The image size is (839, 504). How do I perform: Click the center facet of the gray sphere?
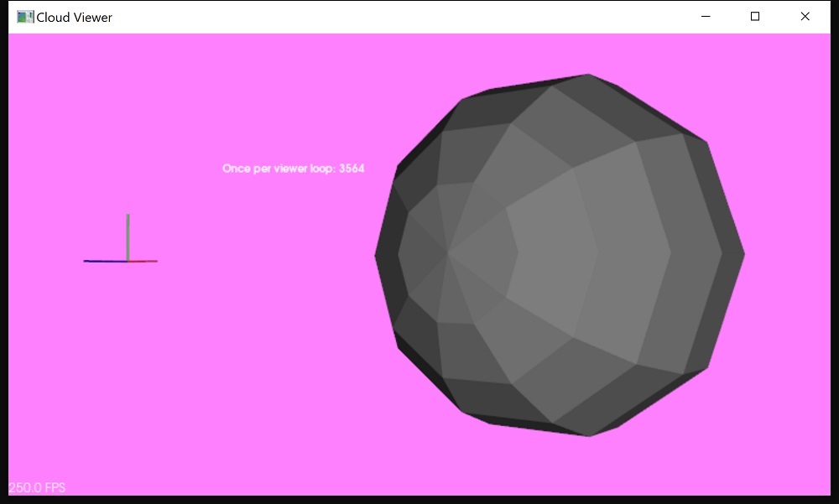[x=558, y=252]
